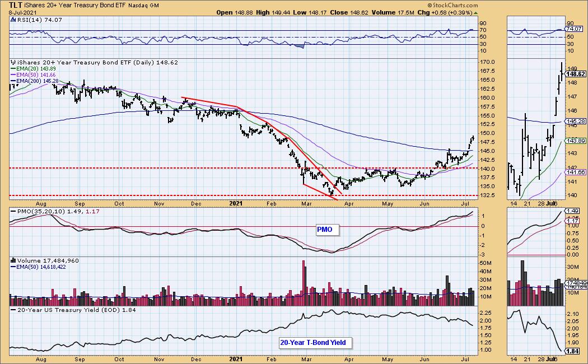Image resolution: width=588 pixels, height=364 pixels.
Task: Click the EMA(50) 14,618,422 volume legend
Action: tap(41, 267)
